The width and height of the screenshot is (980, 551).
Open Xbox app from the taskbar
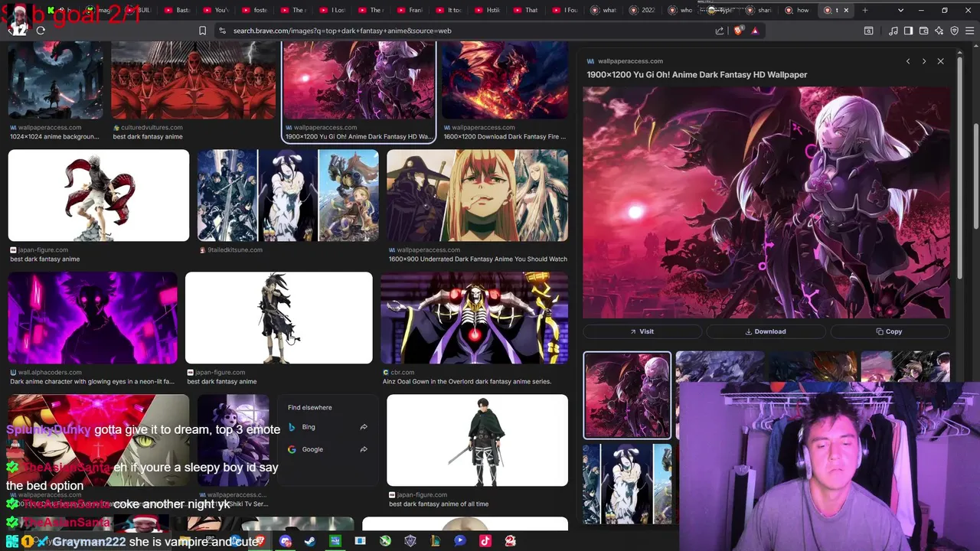pos(385,541)
